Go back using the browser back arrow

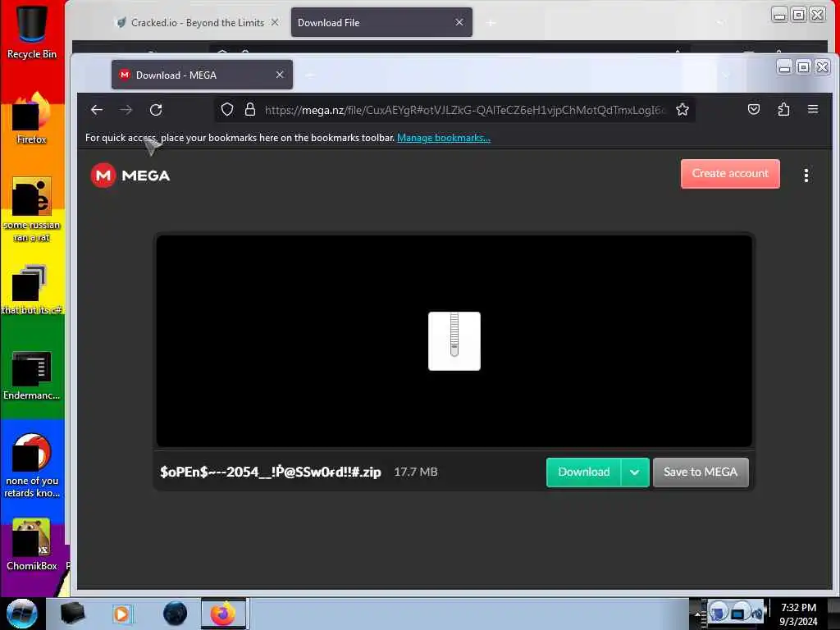(x=97, y=110)
